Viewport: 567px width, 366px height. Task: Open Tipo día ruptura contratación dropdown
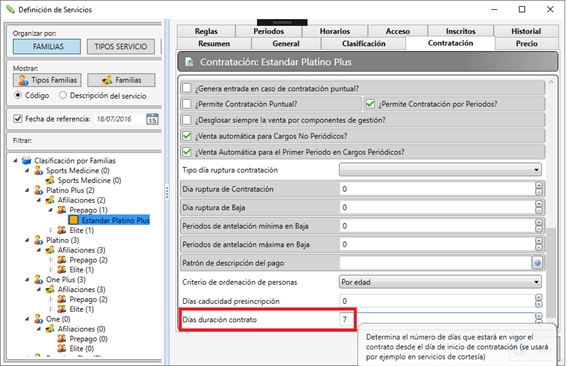[440, 170]
